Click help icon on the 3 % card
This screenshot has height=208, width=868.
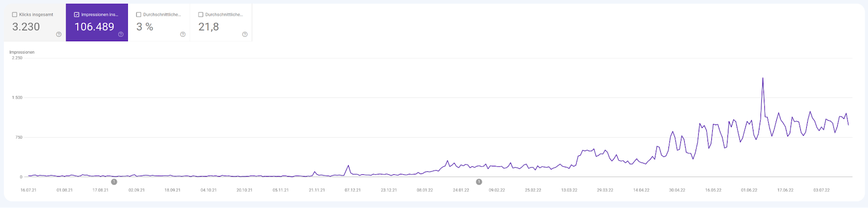click(x=183, y=34)
